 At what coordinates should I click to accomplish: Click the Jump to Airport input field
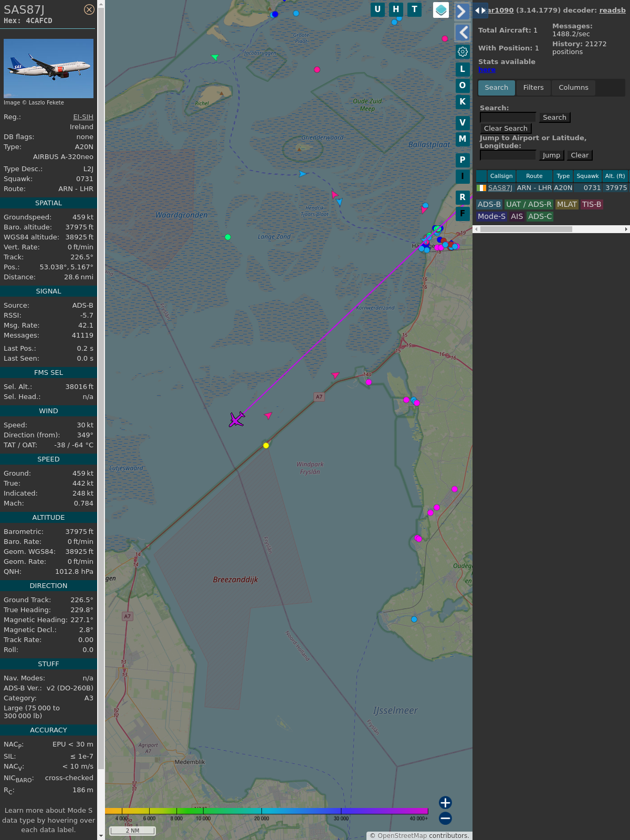pos(508,155)
